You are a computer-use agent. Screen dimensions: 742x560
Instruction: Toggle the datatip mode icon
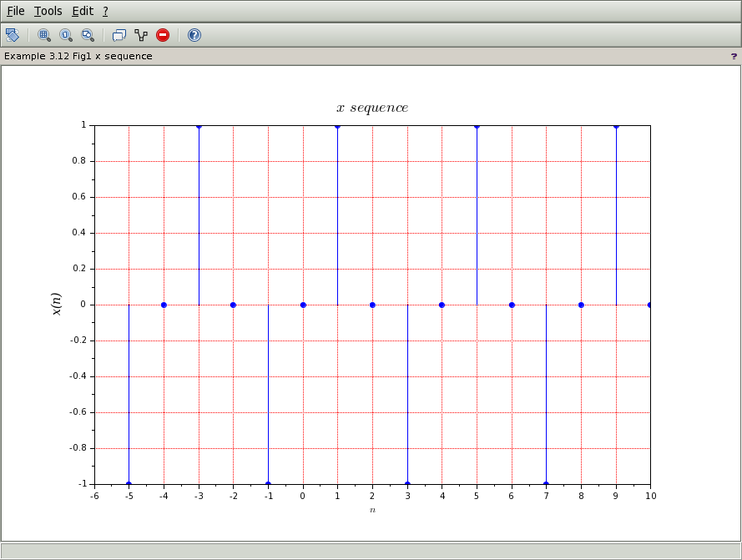click(x=119, y=35)
